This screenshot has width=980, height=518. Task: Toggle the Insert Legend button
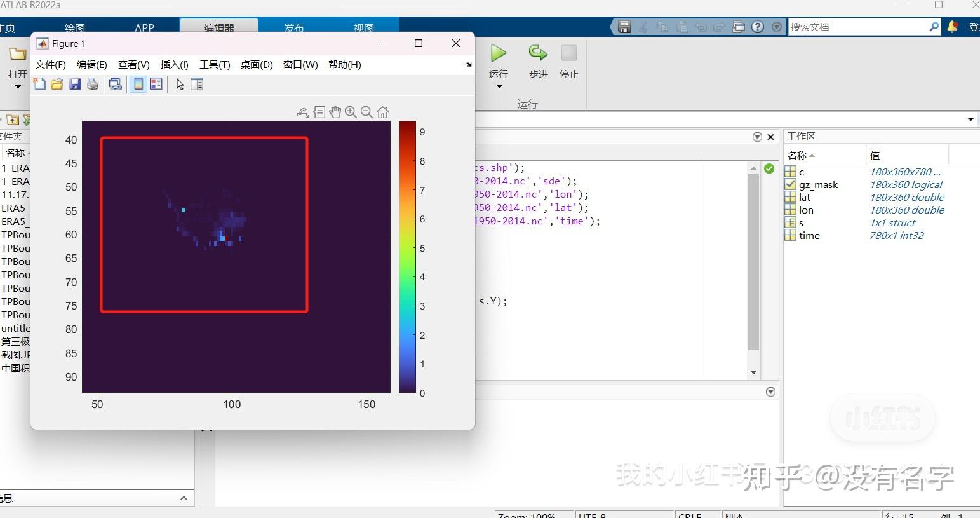pyautogui.click(x=156, y=84)
